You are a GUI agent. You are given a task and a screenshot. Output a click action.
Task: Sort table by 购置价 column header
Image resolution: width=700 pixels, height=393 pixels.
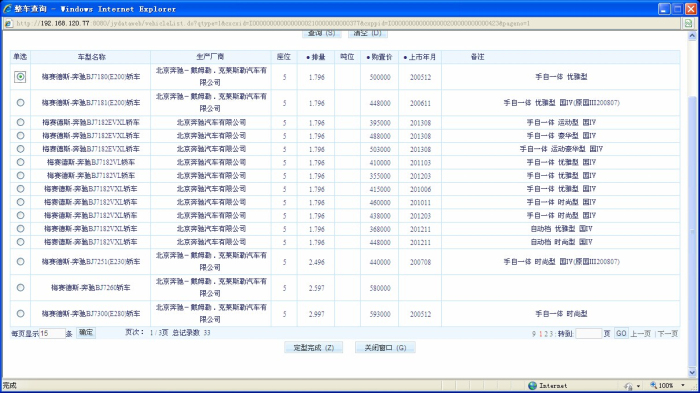(x=379, y=57)
